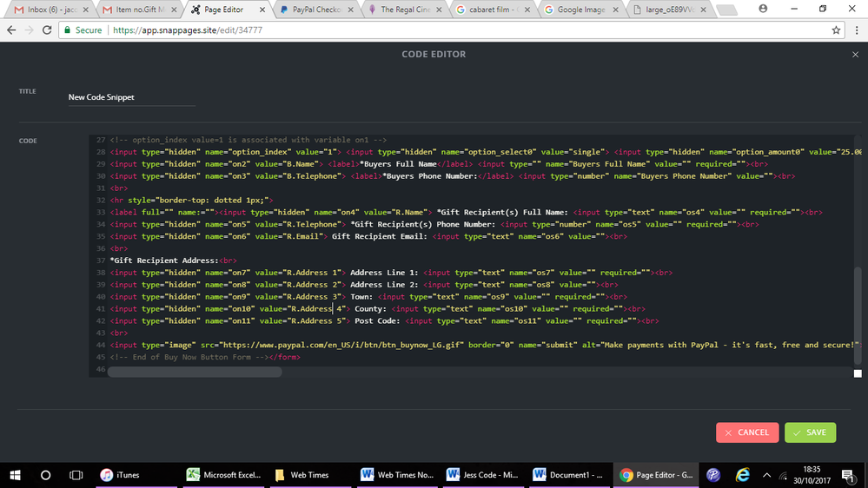Close the Code Editor dialog
Viewport: 868px width, 488px height.
(855, 54)
